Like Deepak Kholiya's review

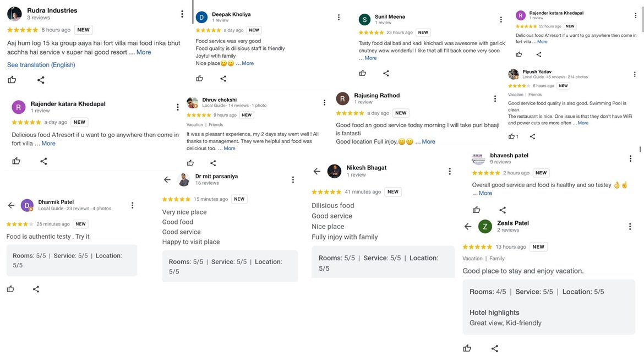199,79
